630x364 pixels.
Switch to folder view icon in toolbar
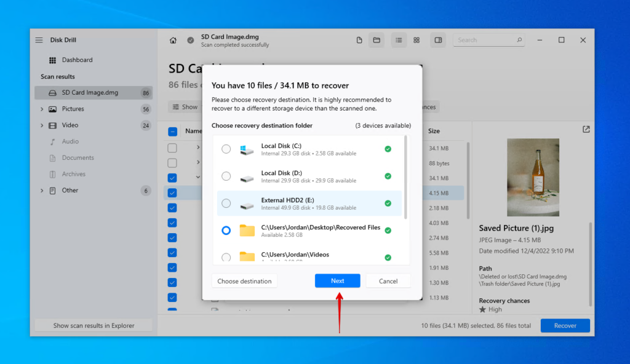coord(377,40)
